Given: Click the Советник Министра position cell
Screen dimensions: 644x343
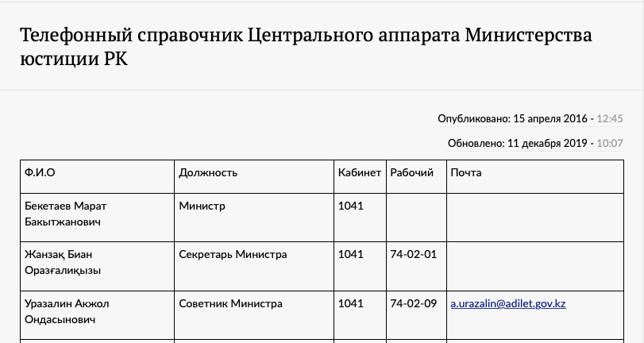Looking at the screenshot, I should 230,304.
